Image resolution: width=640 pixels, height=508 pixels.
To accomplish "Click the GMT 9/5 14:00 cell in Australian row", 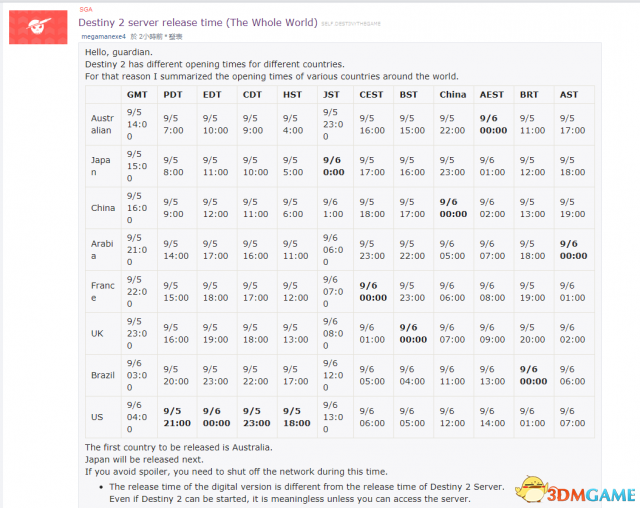I will pyautogui.click(x=137, y=124).
